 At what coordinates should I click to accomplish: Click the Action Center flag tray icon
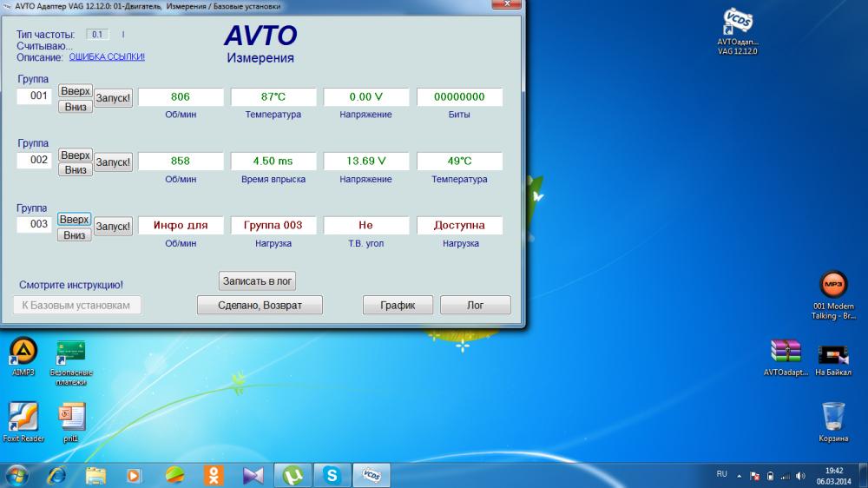[x=754, y=476]
